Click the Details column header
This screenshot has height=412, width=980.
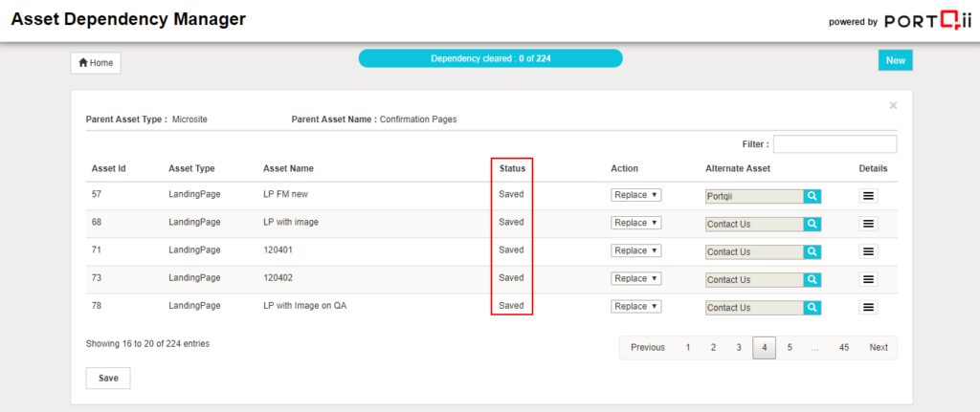click(873, 168)
